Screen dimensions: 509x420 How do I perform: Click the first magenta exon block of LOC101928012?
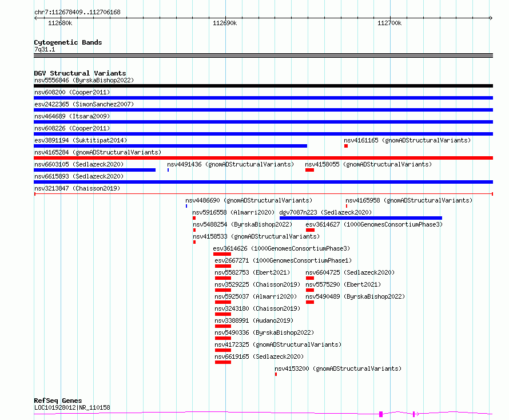pyautogui.click(x=381, y=414)
